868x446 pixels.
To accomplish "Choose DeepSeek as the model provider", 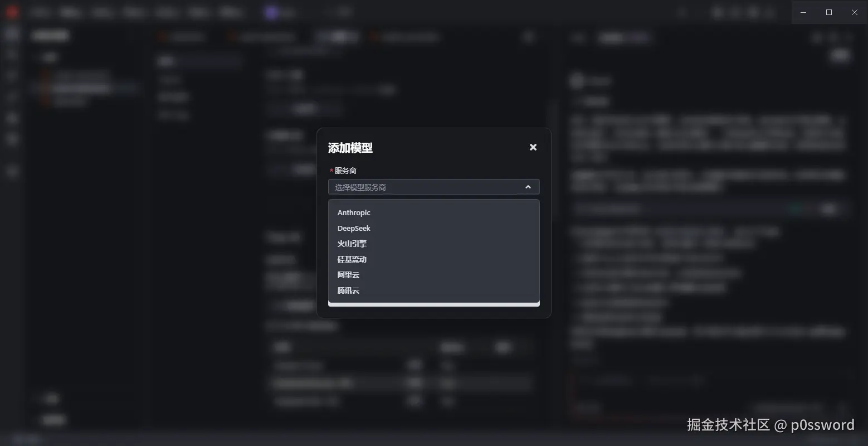I will point(354,228).
